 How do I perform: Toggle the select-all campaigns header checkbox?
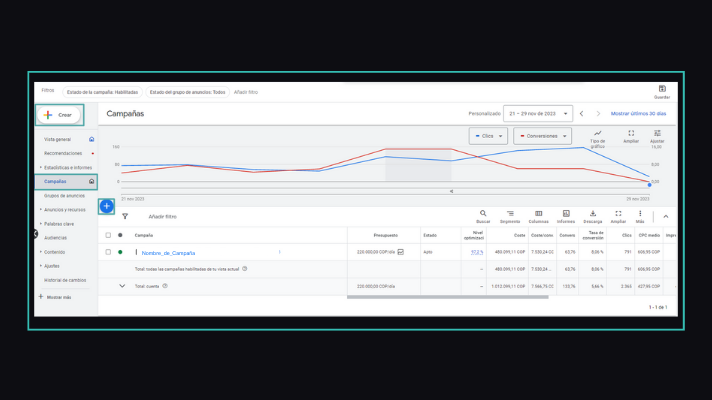108,235
